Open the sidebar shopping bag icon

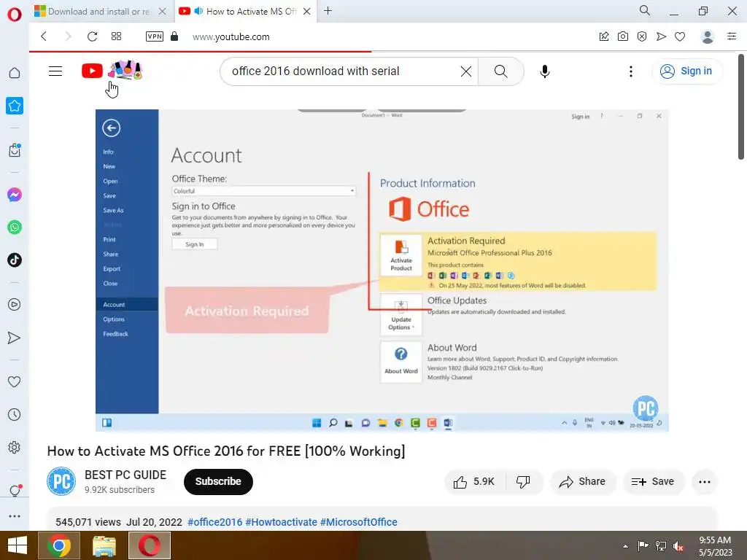(15, 150)
